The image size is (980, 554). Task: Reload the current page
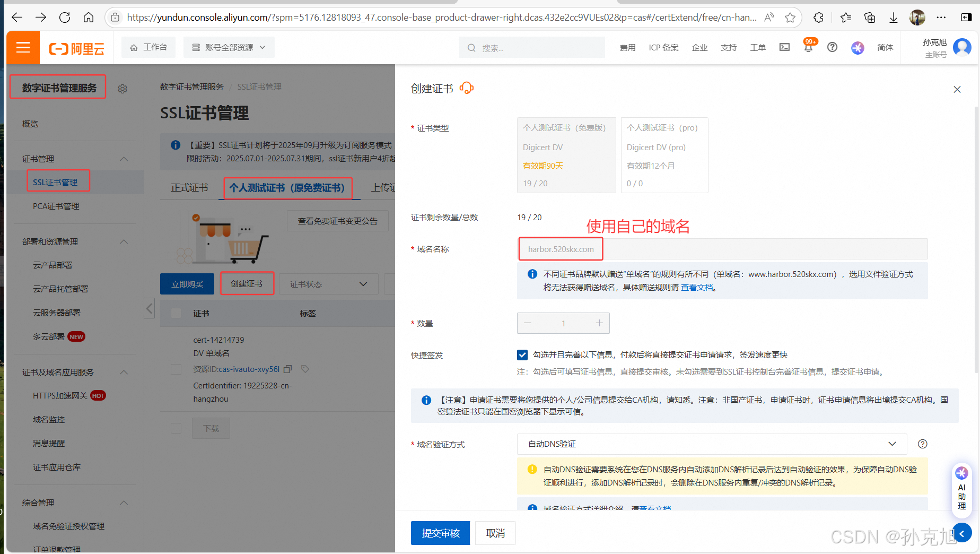(x=65, y=18)
